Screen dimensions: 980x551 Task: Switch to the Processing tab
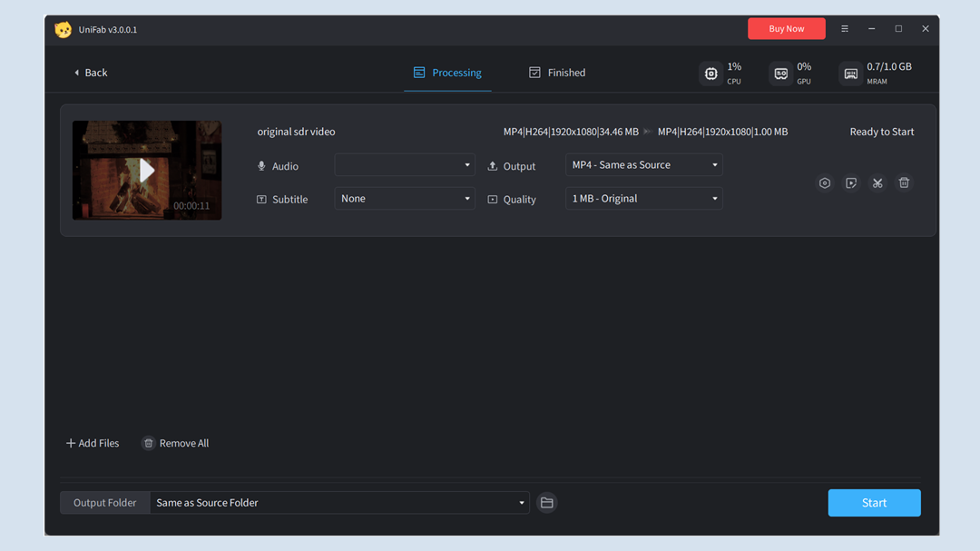tap(447, 73)
